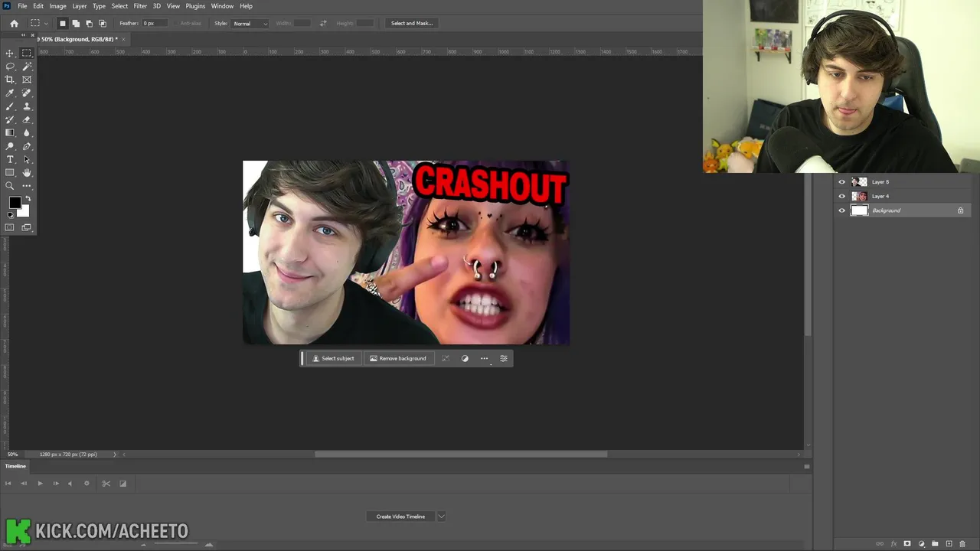The image size is (980, 551).
Task: Click the Create Video Timeline button
Action: tap(400, 517)
